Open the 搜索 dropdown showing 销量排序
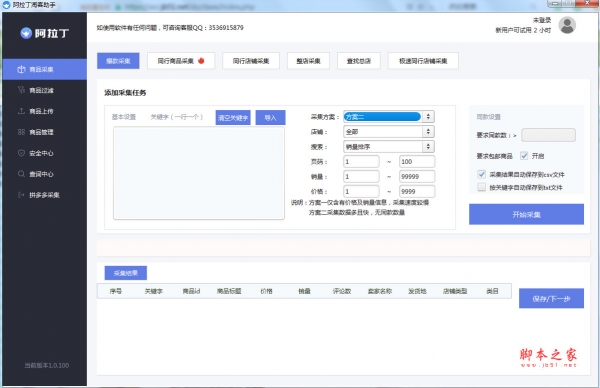This screenshot has height=388, width=600. coord(389,147)
